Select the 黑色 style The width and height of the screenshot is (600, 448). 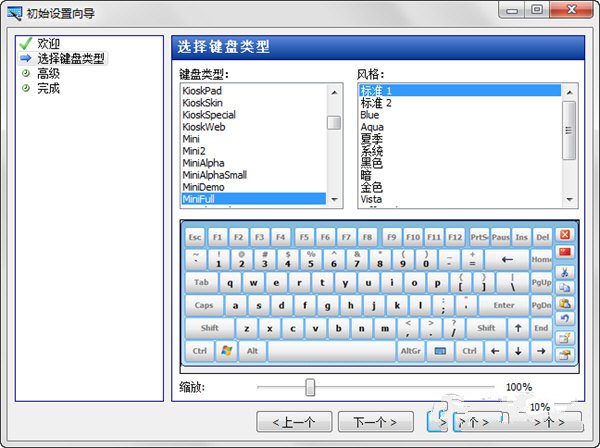pyautogui.click(x=460, y=163)
